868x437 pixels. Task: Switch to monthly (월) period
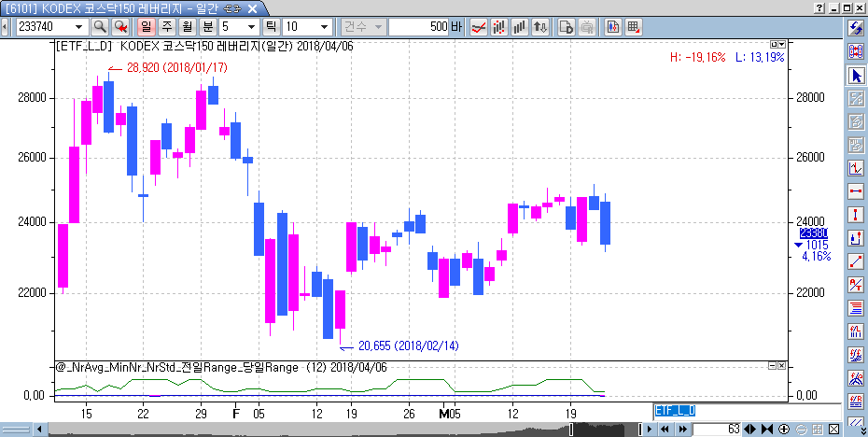(187, 26)
